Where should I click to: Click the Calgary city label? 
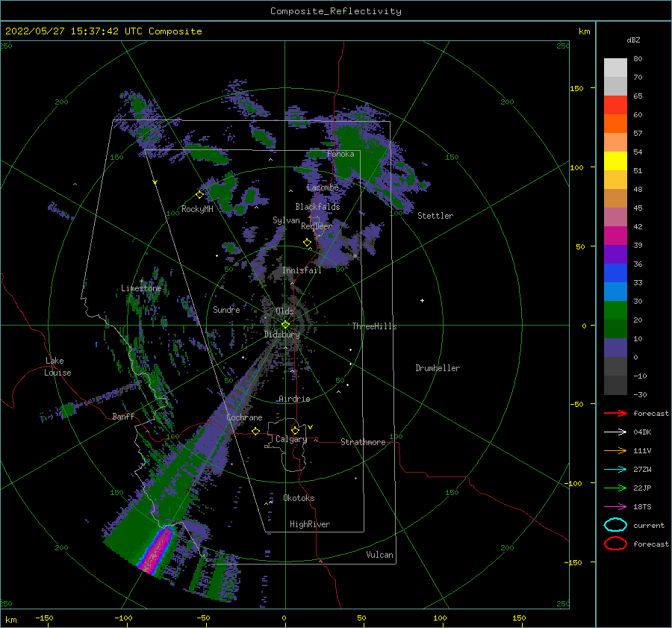tap(291, 439)
